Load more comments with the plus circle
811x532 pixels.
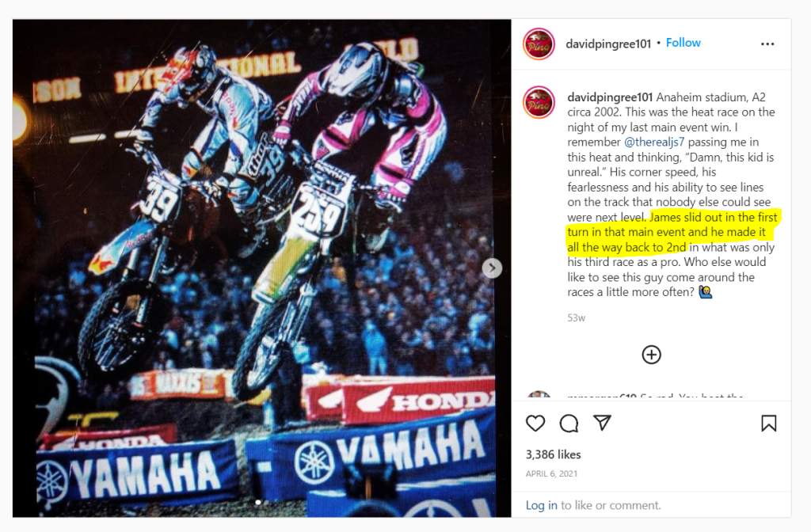point(651,355)
